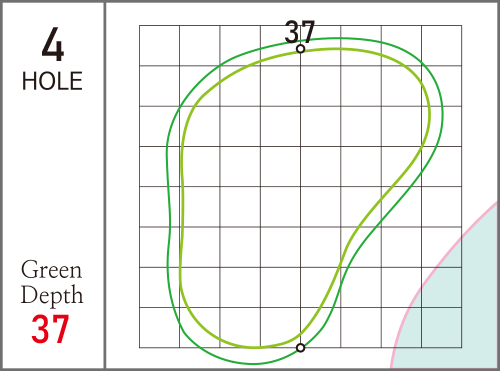Click the dark green outer fringe line
The height and width of the screenshot is (371, 500).
[x=168, y=200]
